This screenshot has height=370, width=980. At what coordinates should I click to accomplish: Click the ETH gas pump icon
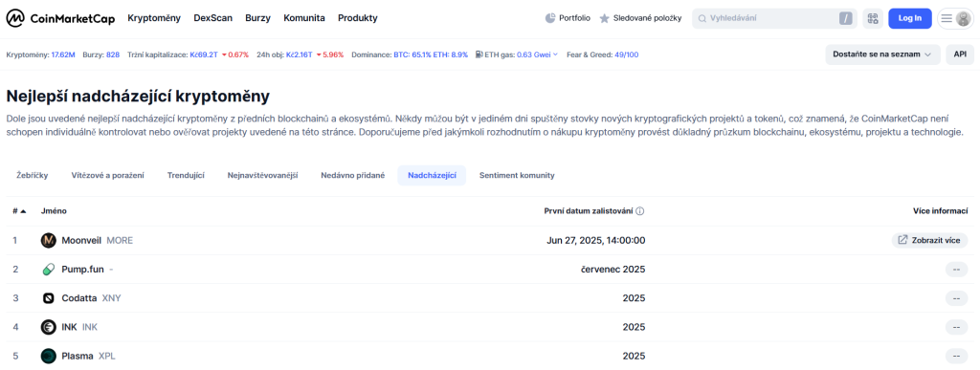tap(479, 54)
